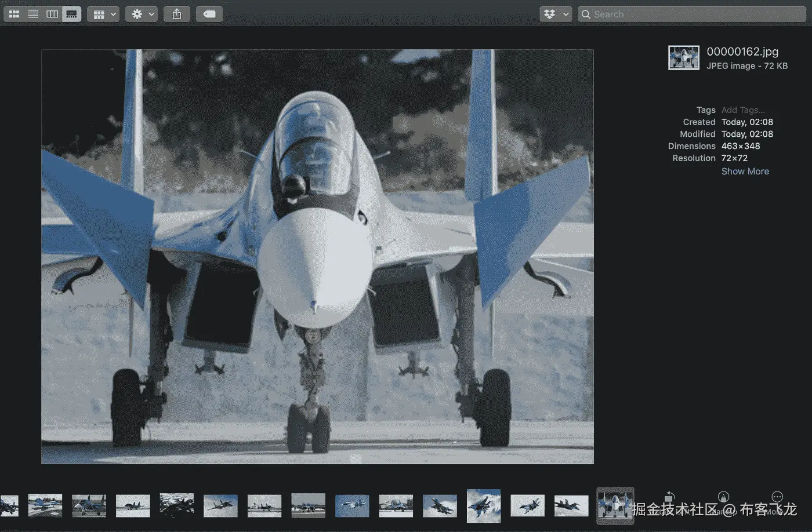Select the tall portrait jet thumbnail
This screenshot has height=532, width=812.
pyautogui.click(x=484, y=506)
